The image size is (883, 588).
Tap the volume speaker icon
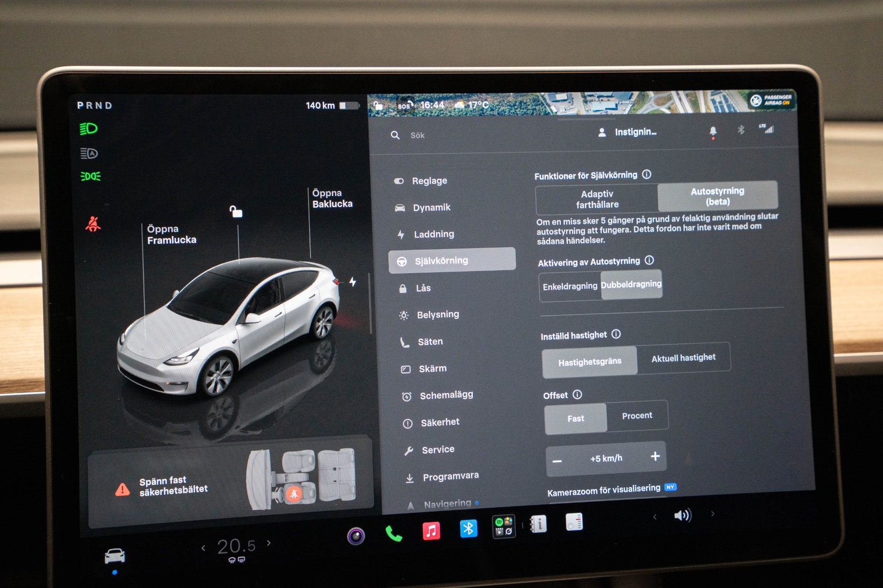click(682, 515)
